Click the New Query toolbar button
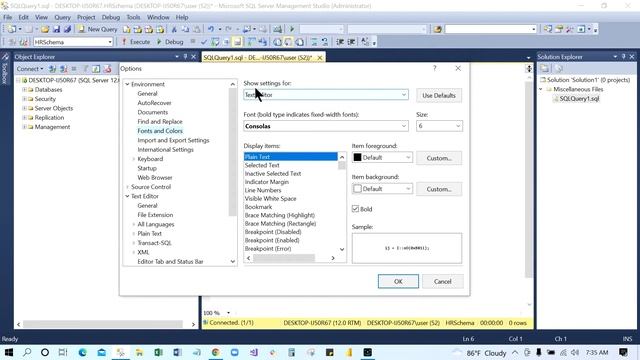Viewport: 640px width, 360px height. [x=98, y=29]
